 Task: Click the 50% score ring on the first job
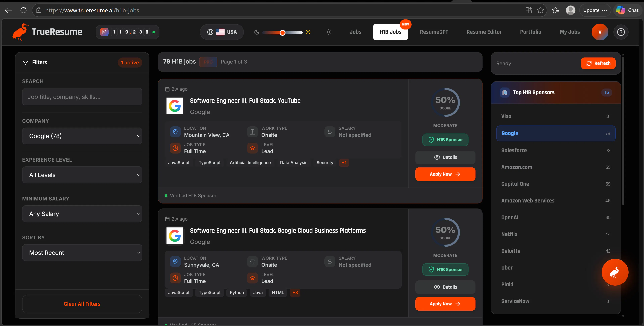tap(445, 103)
